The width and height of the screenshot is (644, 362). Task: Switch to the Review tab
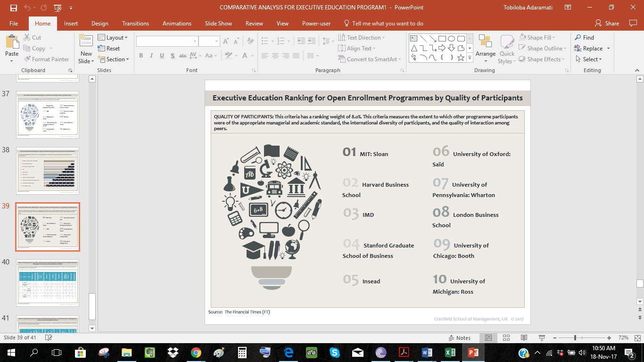(x=254, y=23)
